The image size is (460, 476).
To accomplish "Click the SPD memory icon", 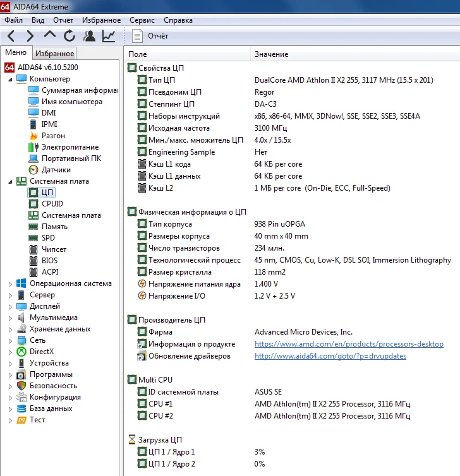I will [33, 238].
